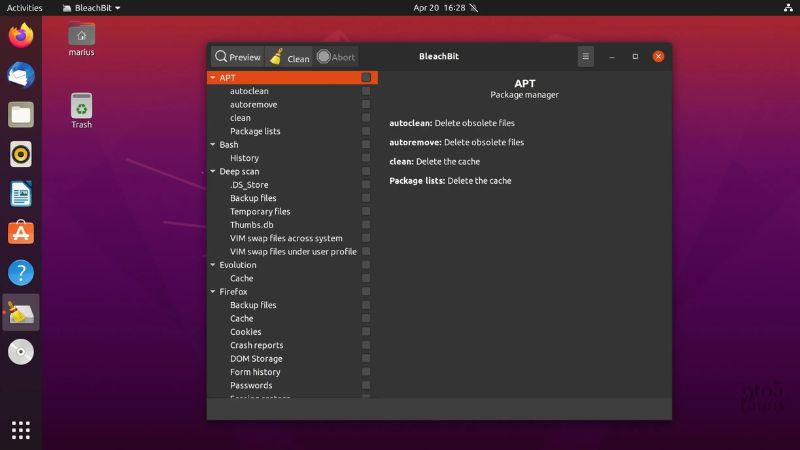
Task: Collapse the Deep scan group
Action: click(213, 171)
